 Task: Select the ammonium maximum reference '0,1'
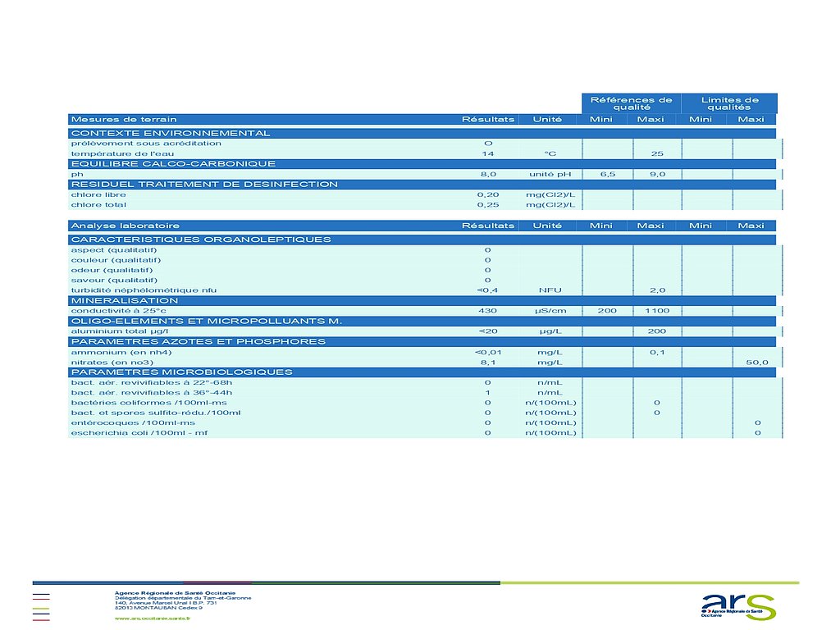click(x=657, y=352)
